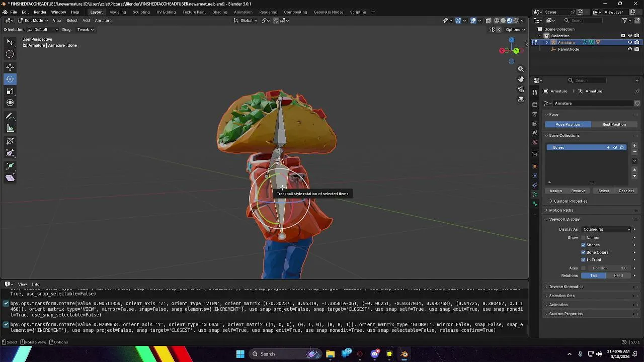Collapse the Pose panel
The width and height of the screenshot is (644, 362).
553,115
